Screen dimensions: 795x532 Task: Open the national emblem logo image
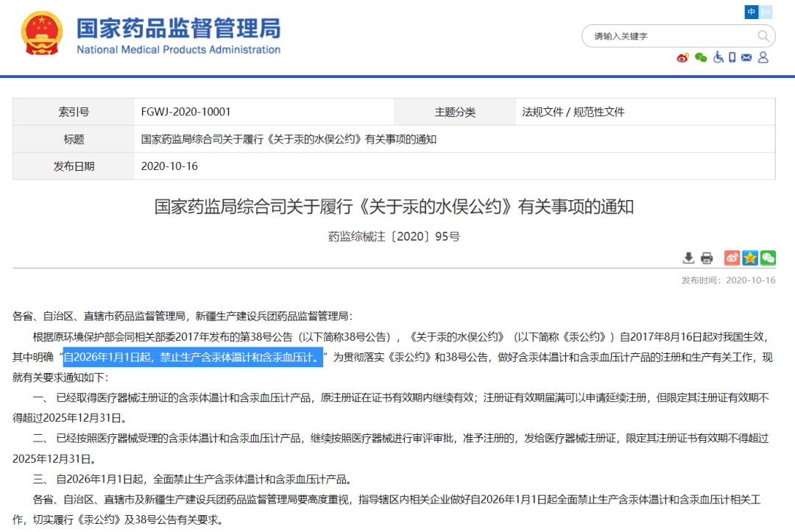[42, 33]
